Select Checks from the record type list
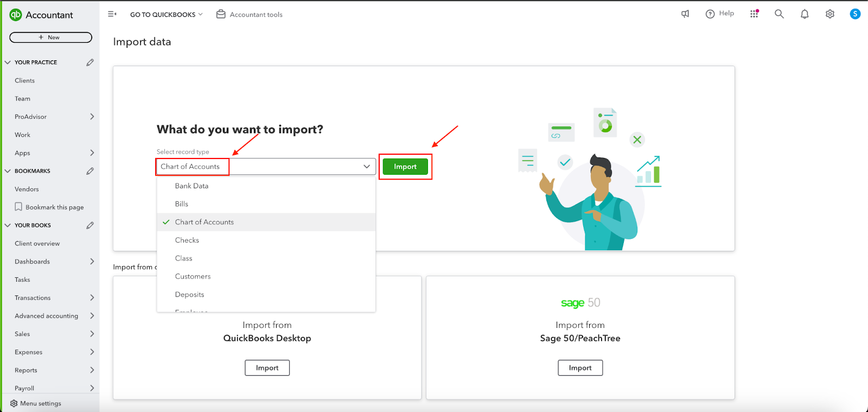 (266, 240)
